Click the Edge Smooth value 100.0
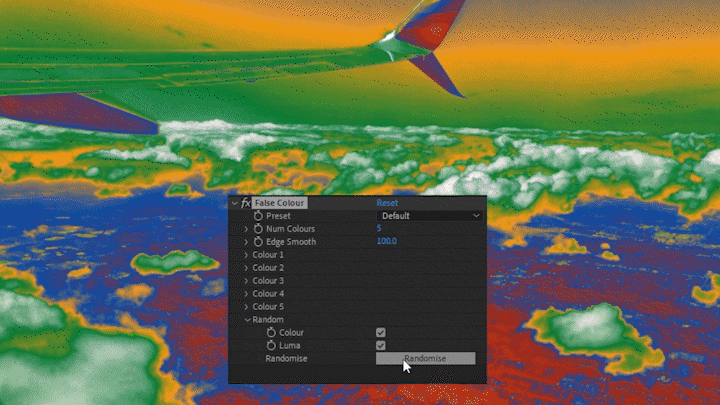The image size is (720, 405). point(386,242)
